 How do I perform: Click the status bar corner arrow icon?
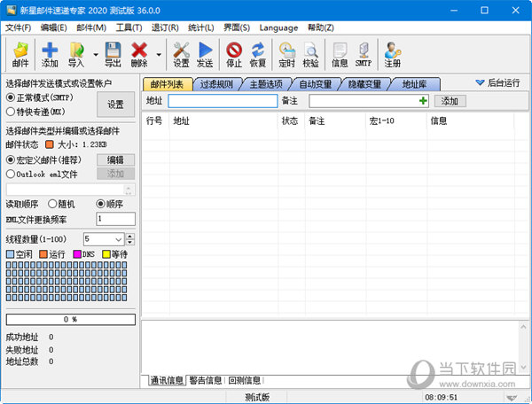[512, 397]
